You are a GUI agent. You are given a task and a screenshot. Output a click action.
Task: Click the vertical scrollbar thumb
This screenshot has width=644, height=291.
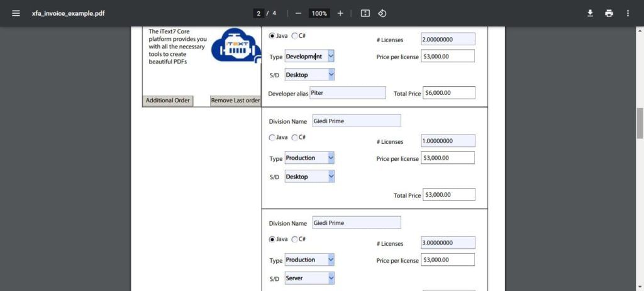(x=640, y=123)
